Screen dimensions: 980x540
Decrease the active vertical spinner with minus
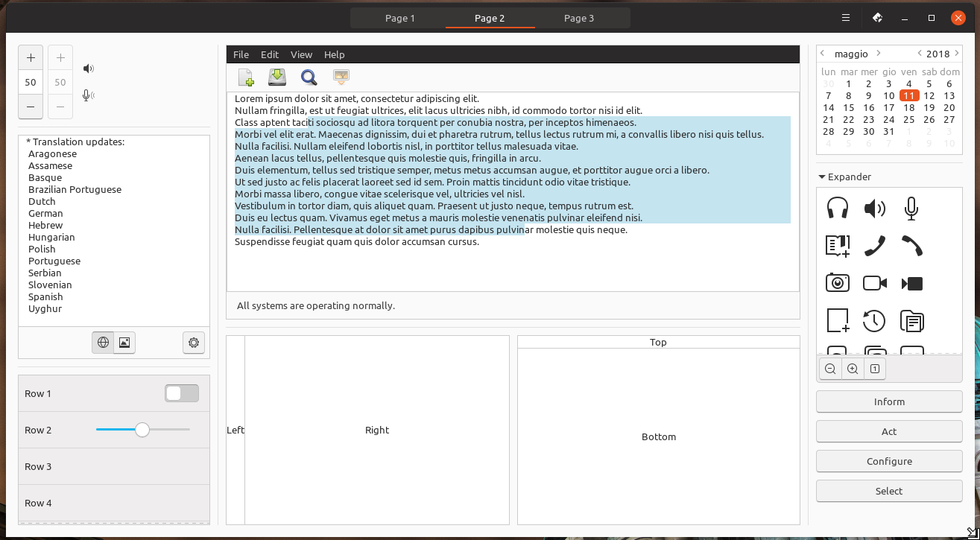point(31,107)
